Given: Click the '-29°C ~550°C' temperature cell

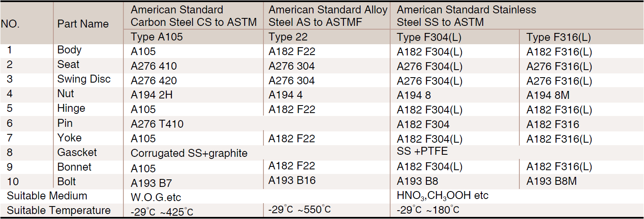Looking at the screenshot, I should tap(300, 209).
